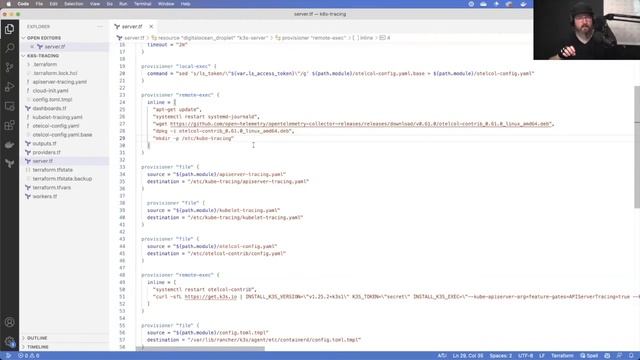The width and height of the screenshot is (640, 360).
Task: Select server.tf in the file tree
Action: [x=43, y=161]
